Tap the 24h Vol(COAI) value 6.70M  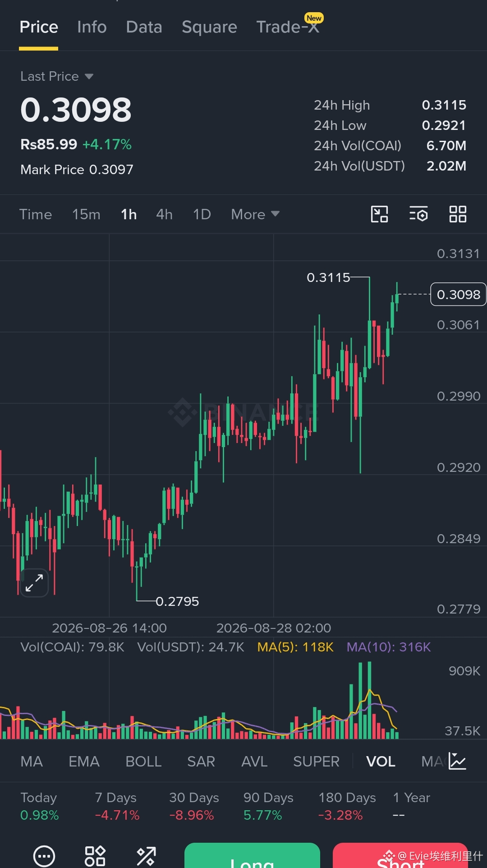click(x=446, y=146)
